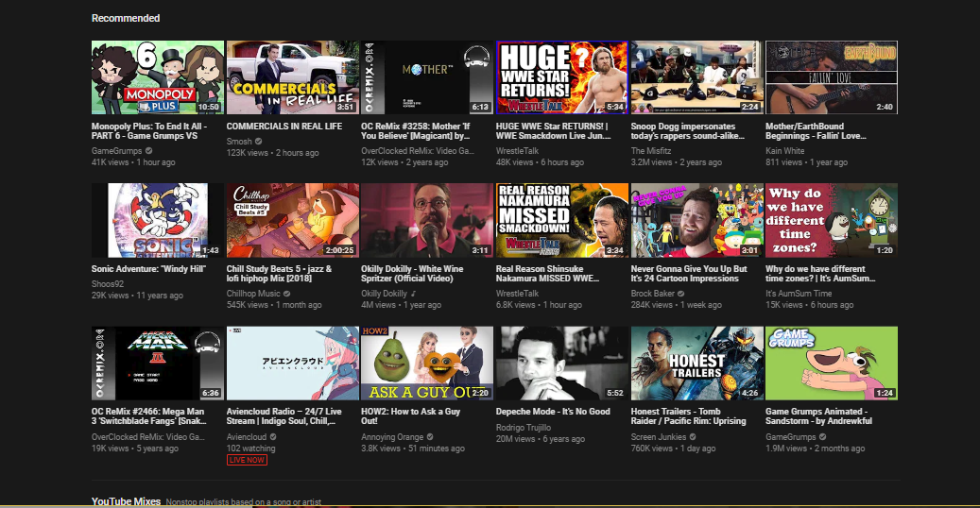
Task: Click title 'Okilly Dokilly - White Wine Spritzer'
Action: coord(412,273)
